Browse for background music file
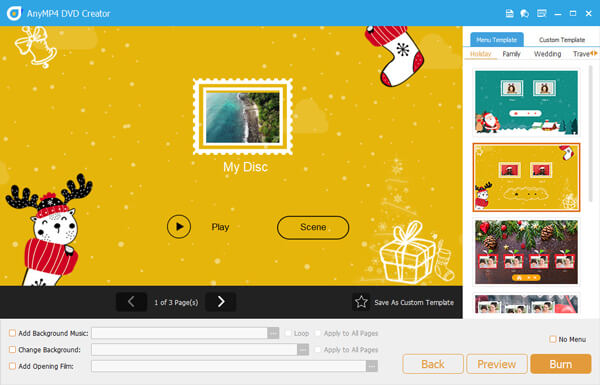Viewport: 600px width, 385px height. point(273,333)
